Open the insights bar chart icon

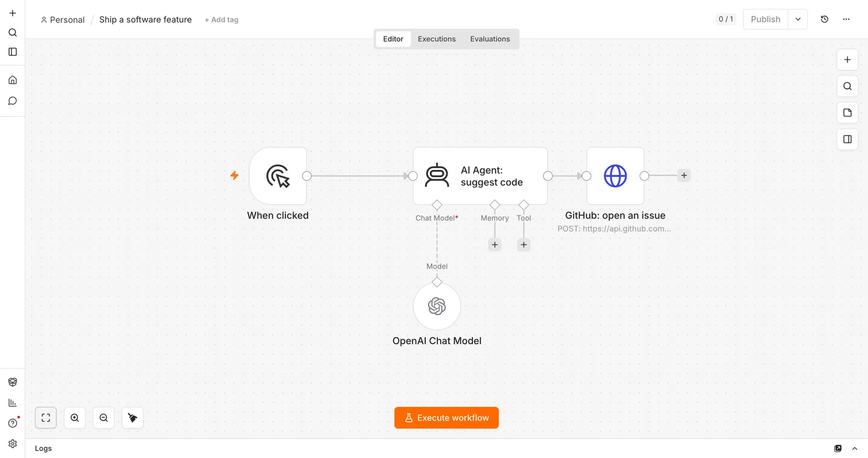(12, 403)
